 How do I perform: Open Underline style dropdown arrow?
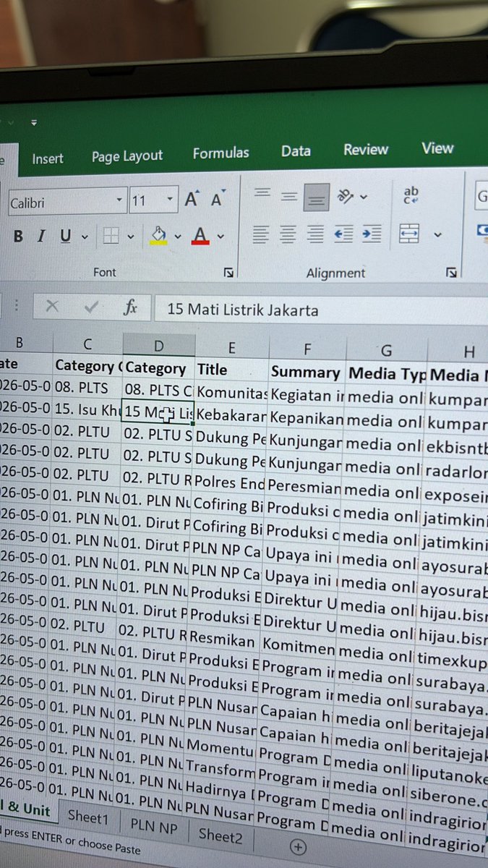pyautogui.click(x=85, y=237)
